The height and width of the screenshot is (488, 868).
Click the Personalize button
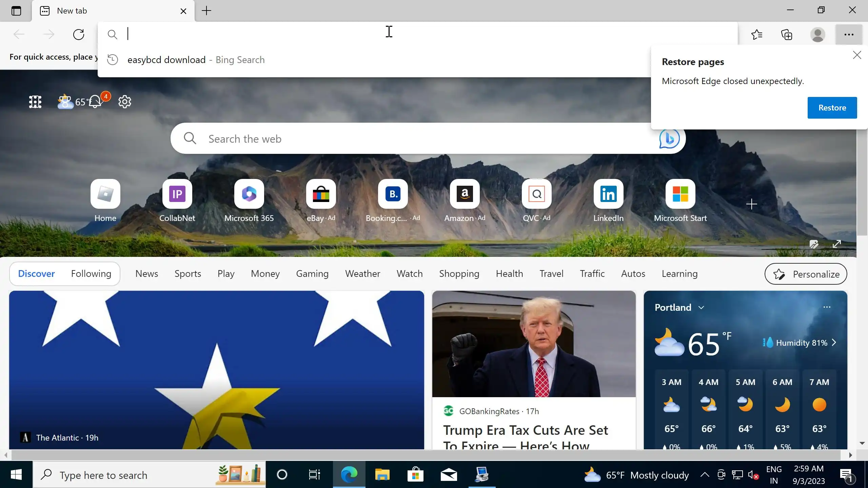tap(806, 274)
